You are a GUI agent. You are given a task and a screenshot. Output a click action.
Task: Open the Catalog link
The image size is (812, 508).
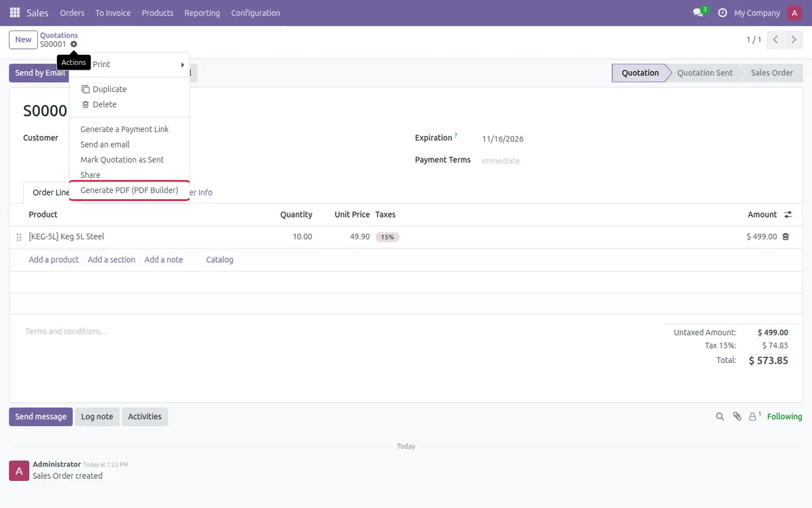(220, 259)
